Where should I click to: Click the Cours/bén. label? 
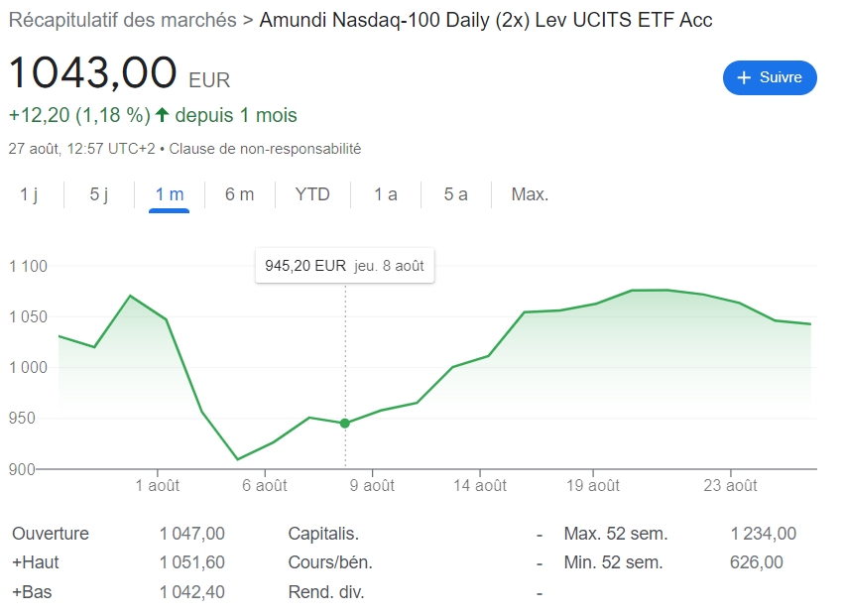[330, 562]
